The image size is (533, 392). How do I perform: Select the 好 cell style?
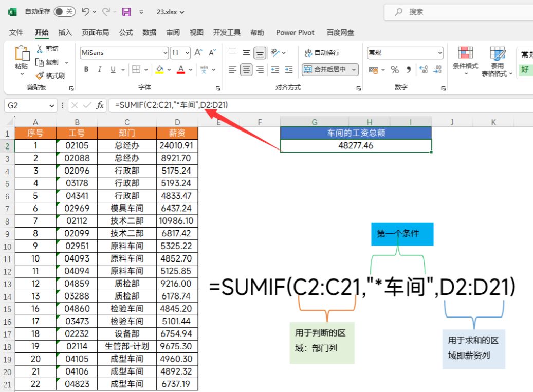[x=525, y=70]
